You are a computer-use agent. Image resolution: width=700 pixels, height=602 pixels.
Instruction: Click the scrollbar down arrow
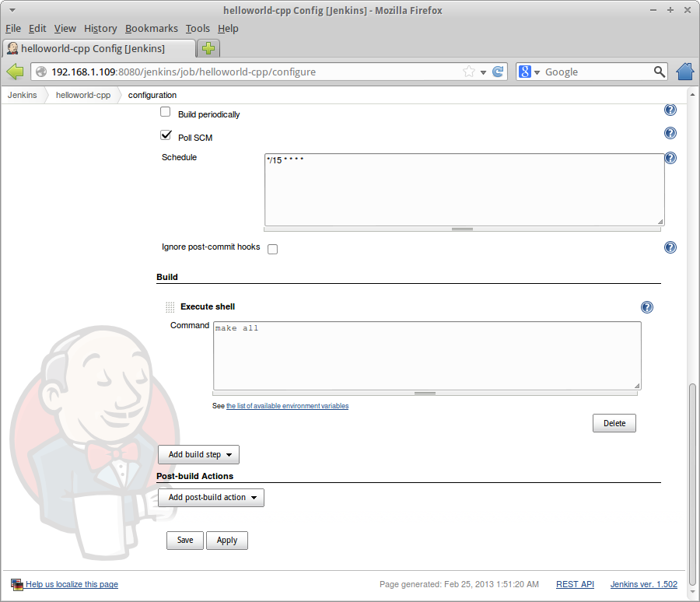(692, 592)
